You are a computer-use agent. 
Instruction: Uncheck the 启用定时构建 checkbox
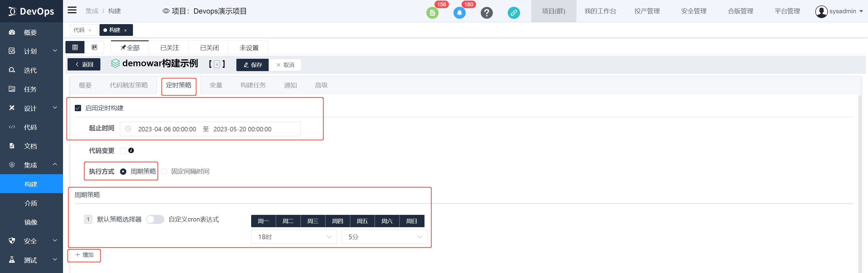tap(78, 108)
